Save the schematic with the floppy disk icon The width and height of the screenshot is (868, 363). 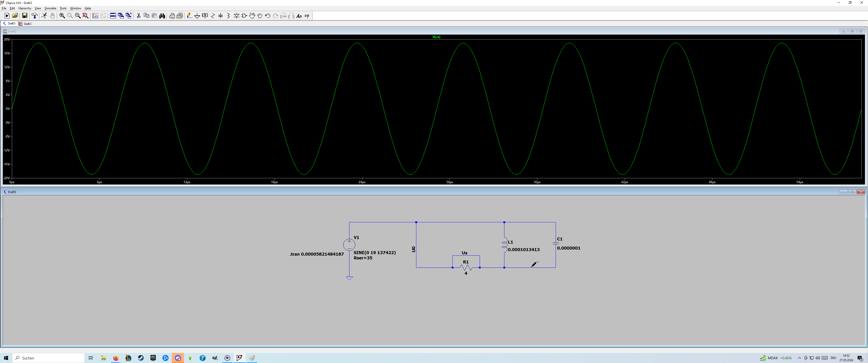(24, 16)
